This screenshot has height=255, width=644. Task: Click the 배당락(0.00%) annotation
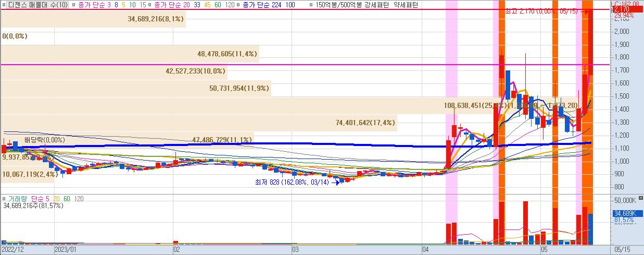45,140
